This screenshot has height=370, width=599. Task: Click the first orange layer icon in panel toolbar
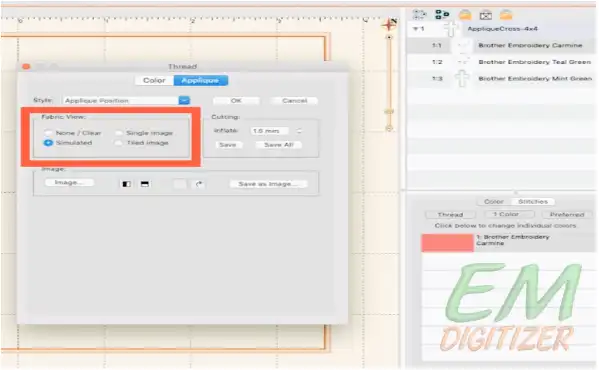point(465,15)
